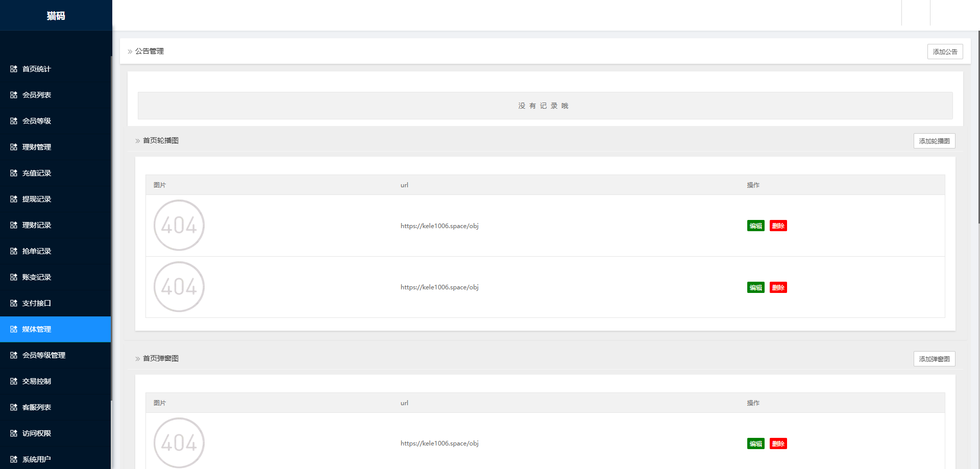Viewport: 980px width, 469px height.
Task: Click the grid icon beside 充值记录
Action: click(14, 173)
